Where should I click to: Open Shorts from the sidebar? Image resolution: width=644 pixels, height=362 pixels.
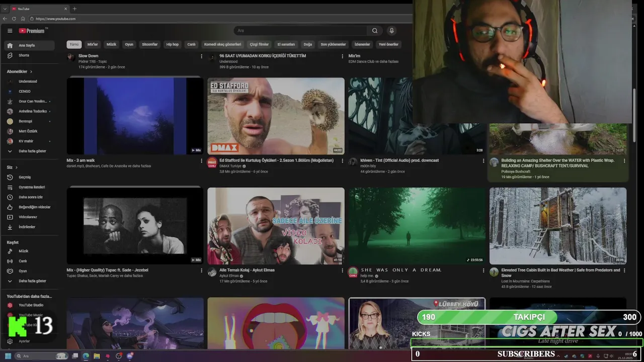[x=28, y=55]
